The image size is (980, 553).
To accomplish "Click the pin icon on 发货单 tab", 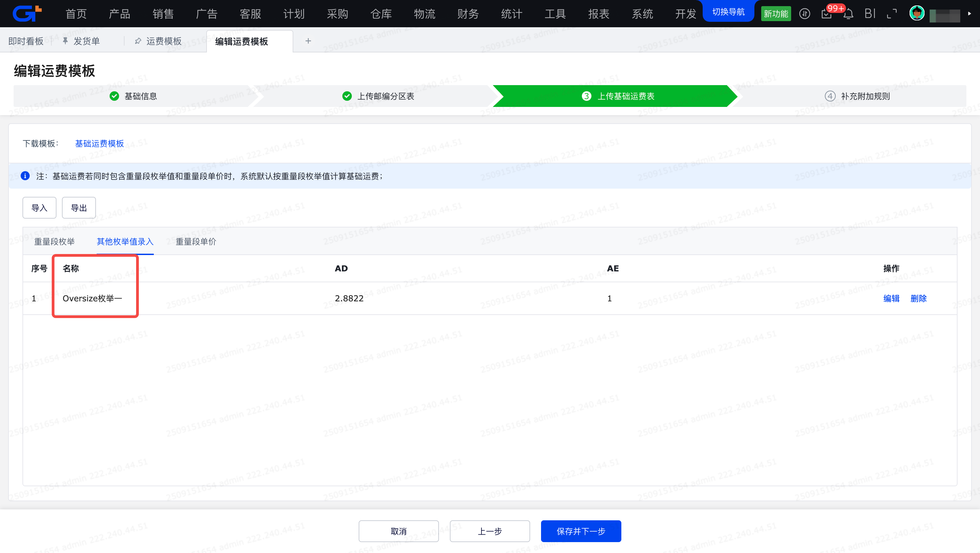I will (65, 41).
